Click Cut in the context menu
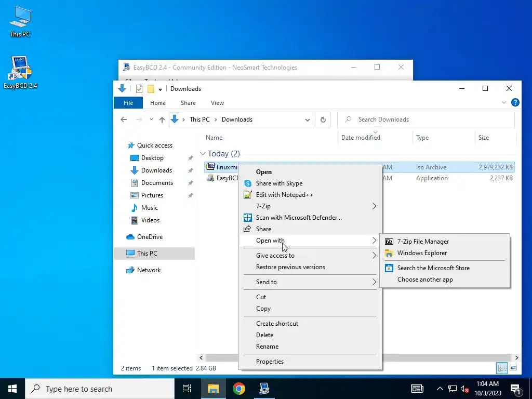 [310, 297]
